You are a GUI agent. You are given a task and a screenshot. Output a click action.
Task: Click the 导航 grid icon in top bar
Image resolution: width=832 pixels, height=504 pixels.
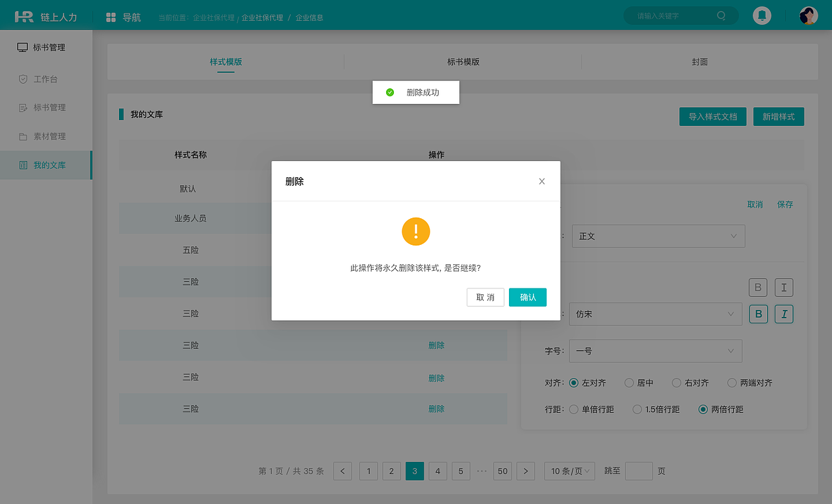110,16
